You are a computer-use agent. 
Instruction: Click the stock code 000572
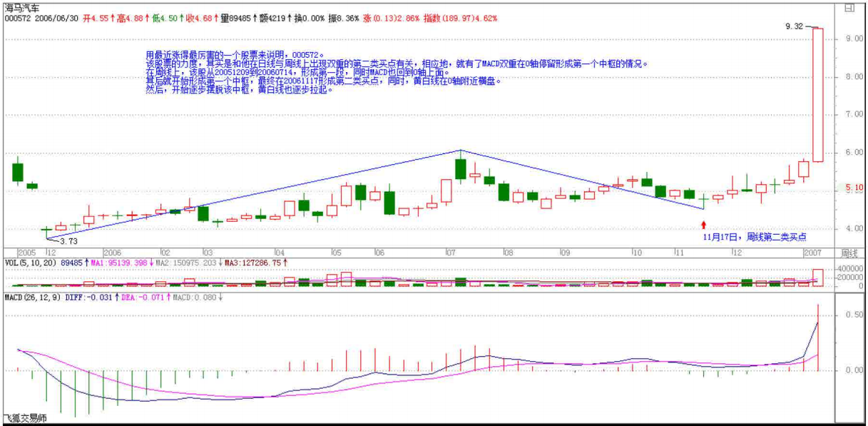click(15, 19)
